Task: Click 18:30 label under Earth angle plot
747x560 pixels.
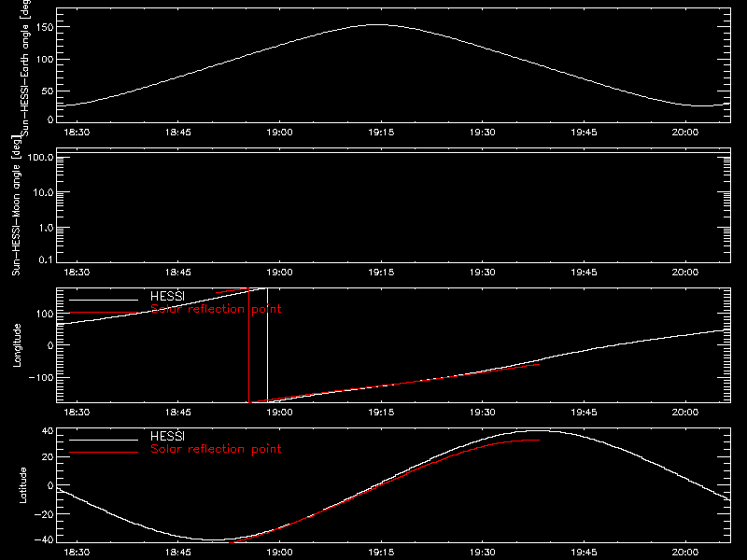Action: coord(77,133)
